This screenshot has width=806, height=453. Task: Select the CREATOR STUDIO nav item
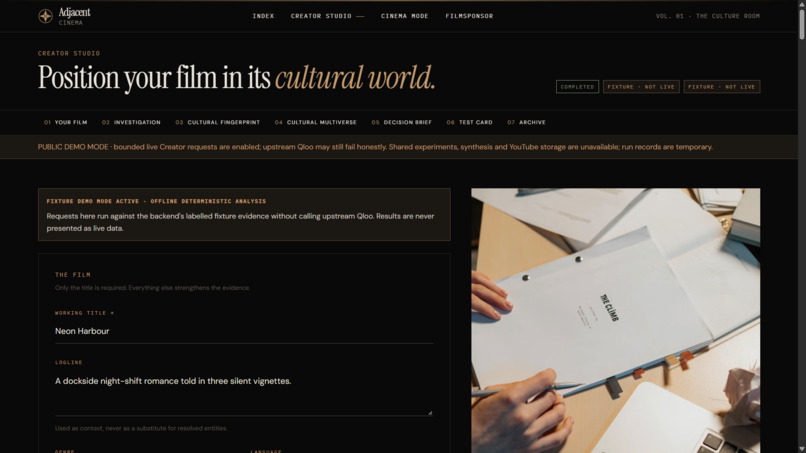coord(327,16)
